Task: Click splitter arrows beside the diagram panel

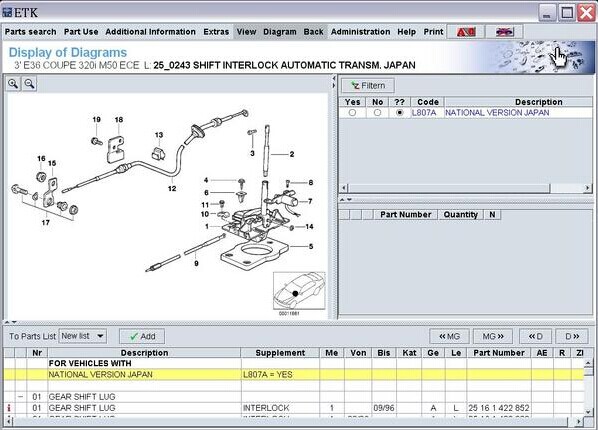Action: coord(334,82)
